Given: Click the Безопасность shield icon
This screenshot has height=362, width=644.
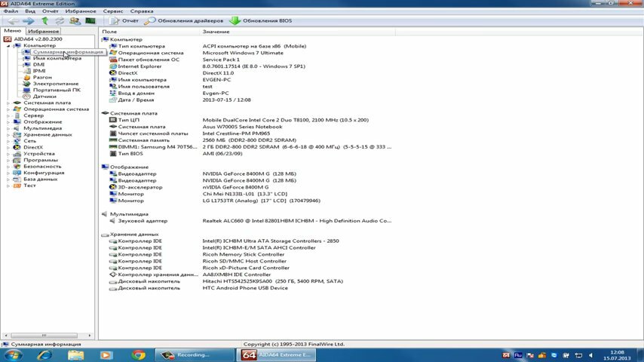Looking at the screenshot, I should pyautogui.click(x=17, y=167).
